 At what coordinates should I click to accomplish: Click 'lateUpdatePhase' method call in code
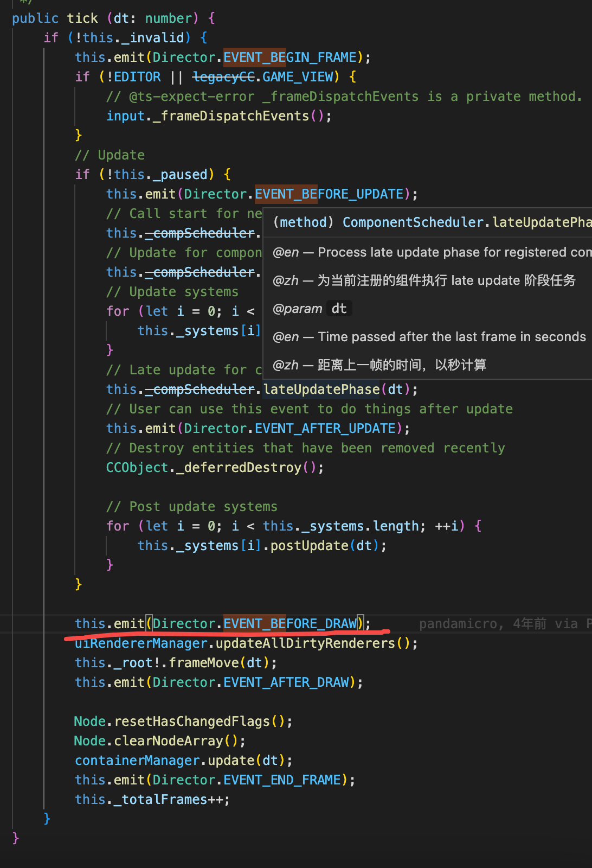(321, 390)
